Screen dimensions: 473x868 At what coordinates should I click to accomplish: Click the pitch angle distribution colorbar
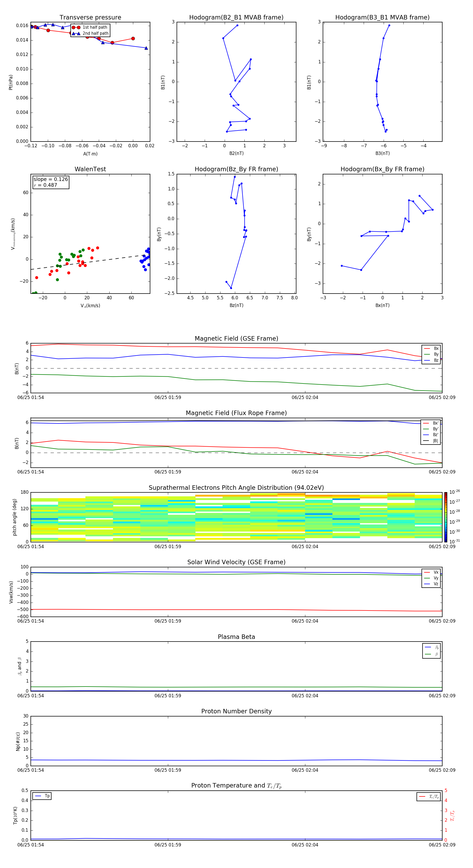coord(446,517)
